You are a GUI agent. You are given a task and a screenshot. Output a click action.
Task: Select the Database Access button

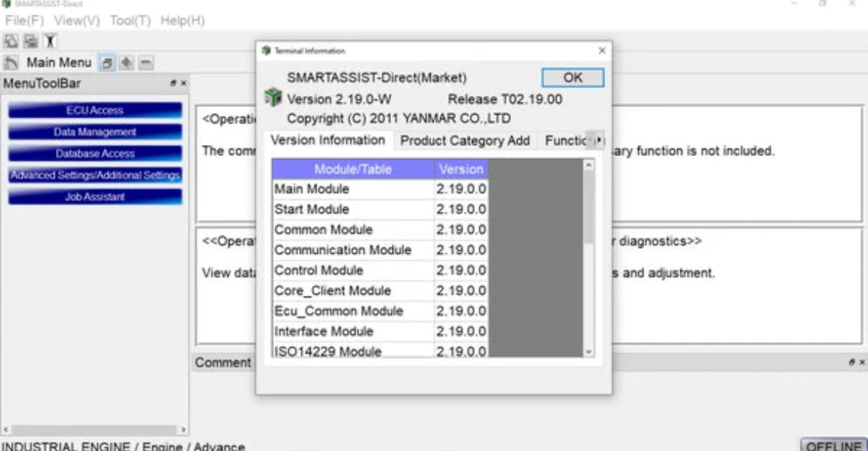95,154
